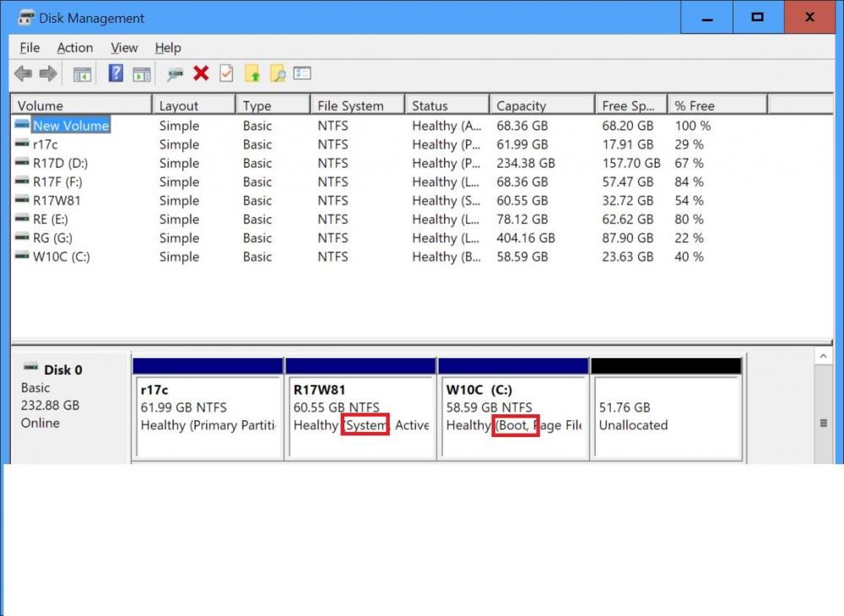Click the 404.16 GB capacity cell

(525, 238)
